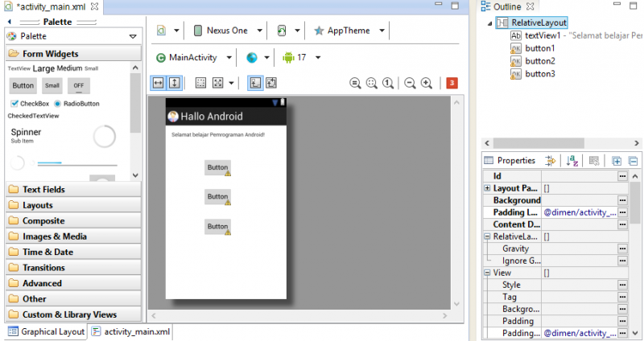The height and width of the screenshot is (341, 644).
Task: Click the Android API 17 icon
Action: 288,57
